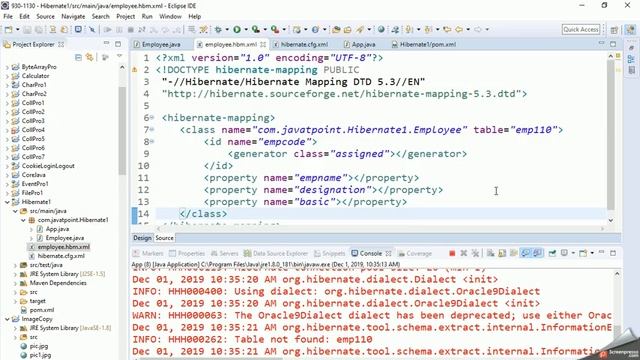This screenshot has width=640, height=360.
Task: Click the Remove Launch console icon
Action: 464,253
